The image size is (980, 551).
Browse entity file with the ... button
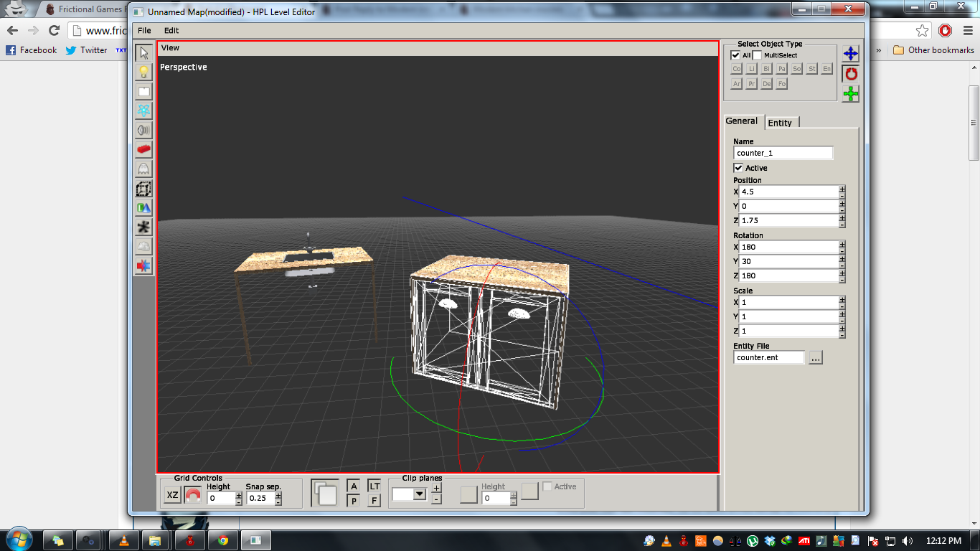pyautogui.click(x=815, y=358)
